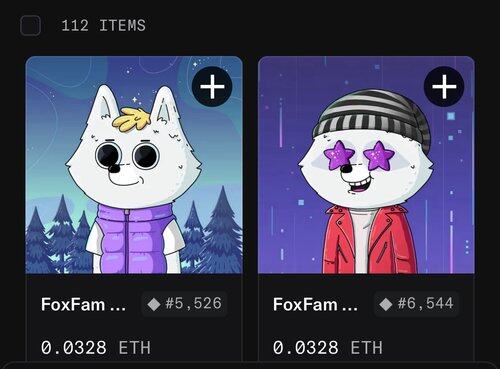Select the #5,526 rarity rank badge
500x369 pixels.
tap(185, 304)
